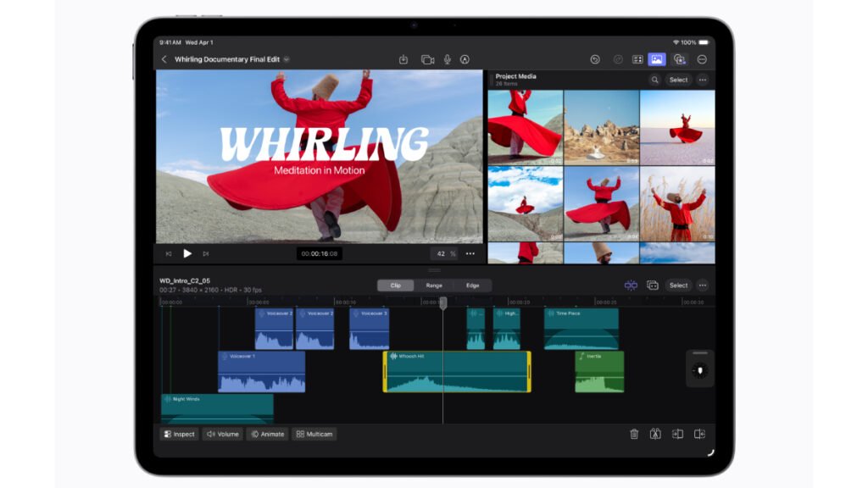Switch to the Range selection tab
The width and height of the screenshot is (868, 488).
[x=434, y=286]
